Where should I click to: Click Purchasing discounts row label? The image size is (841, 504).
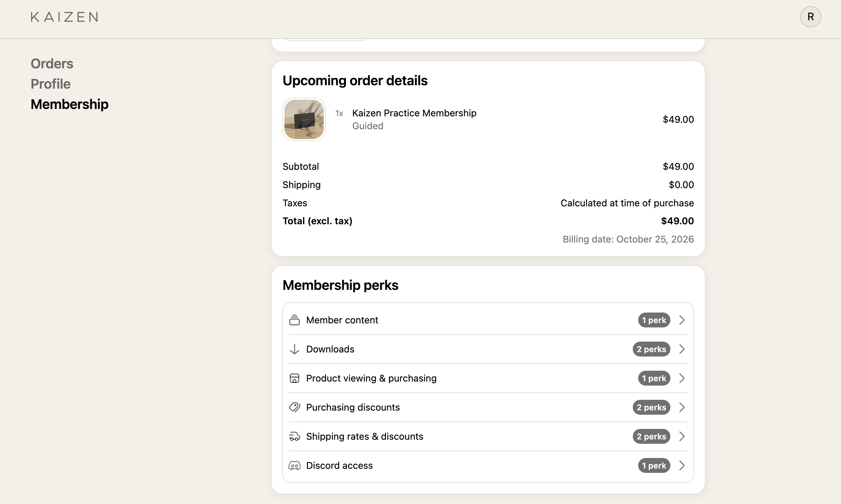(x=353, y=407)
